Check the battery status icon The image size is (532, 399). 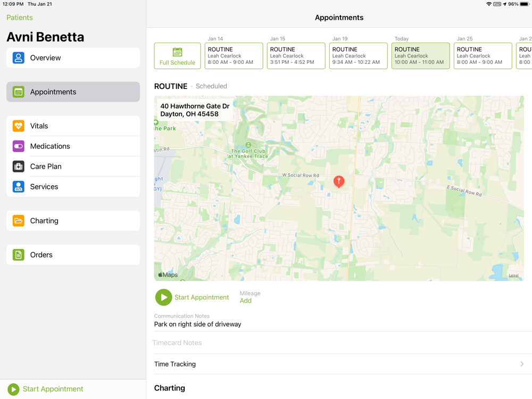(x=525, y=4)
